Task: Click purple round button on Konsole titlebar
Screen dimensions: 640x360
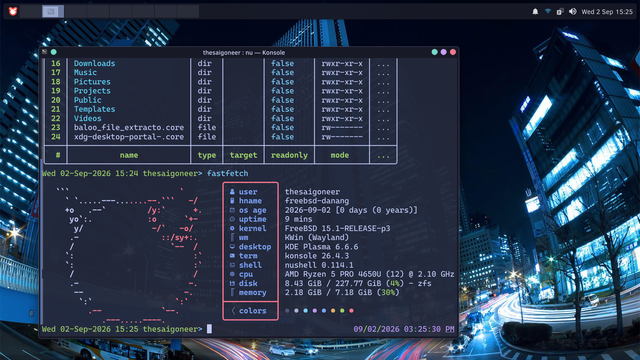Action: [x=444, y=52]
